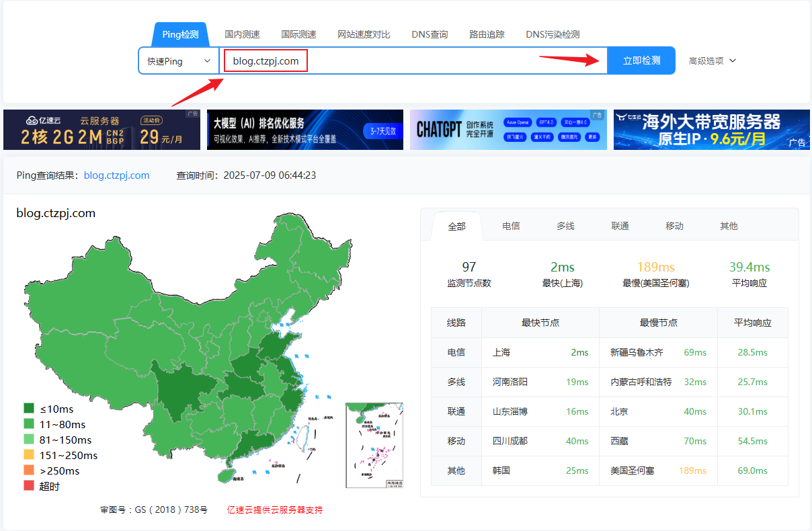Open the 路由追踪 tab
Image resolution: width=812 pixels, height=531 pixels.
[487, 34]
